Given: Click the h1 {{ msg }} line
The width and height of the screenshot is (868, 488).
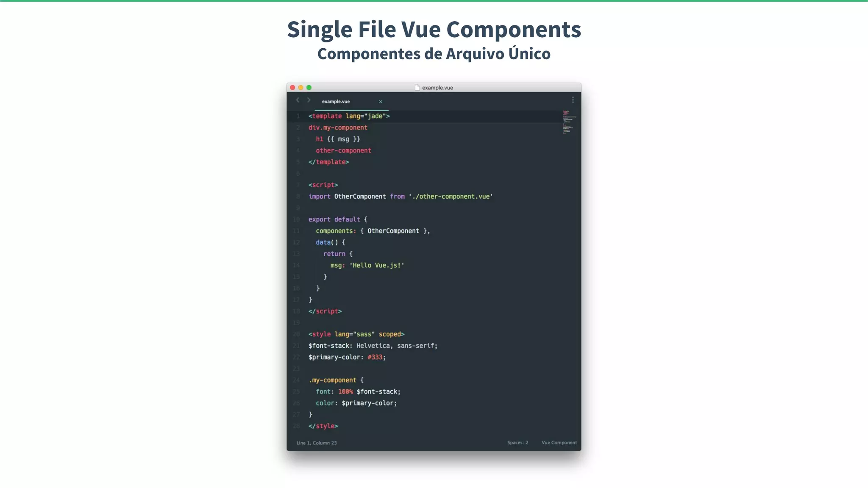Looking at the screenshot, I should click(338, 139).
